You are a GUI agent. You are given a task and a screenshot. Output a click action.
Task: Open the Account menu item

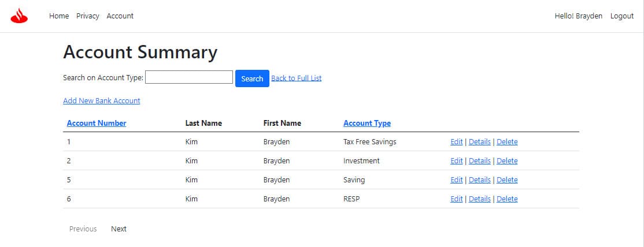pyautogui.click(x=120, y=16)
